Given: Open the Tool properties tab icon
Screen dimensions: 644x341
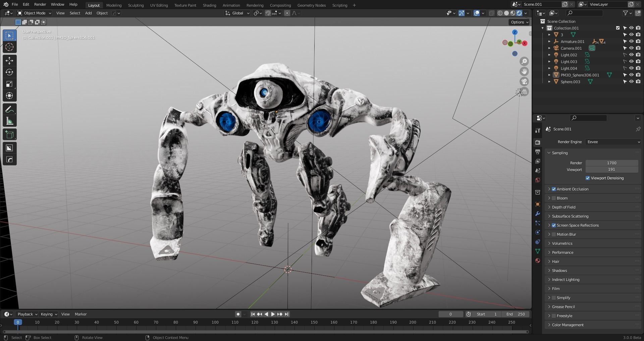Looking at the screenshot, I should click(x=538, y=130).
